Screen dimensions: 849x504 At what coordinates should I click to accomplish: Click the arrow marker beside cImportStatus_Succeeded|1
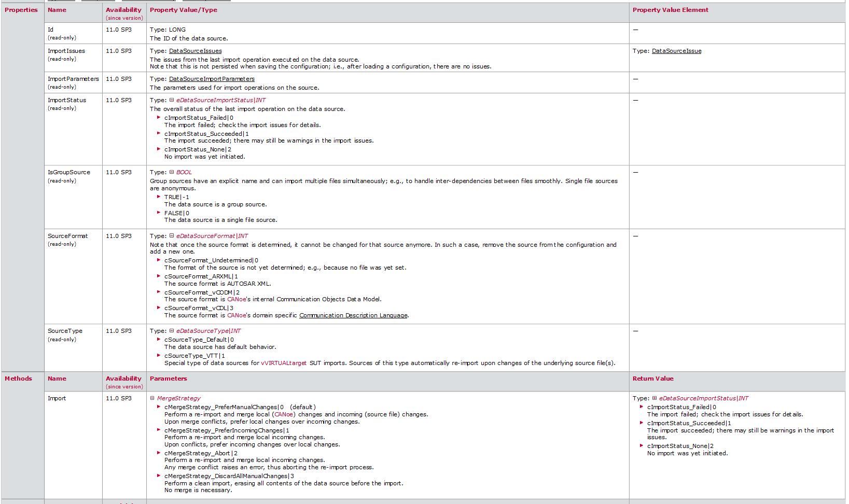159,133
